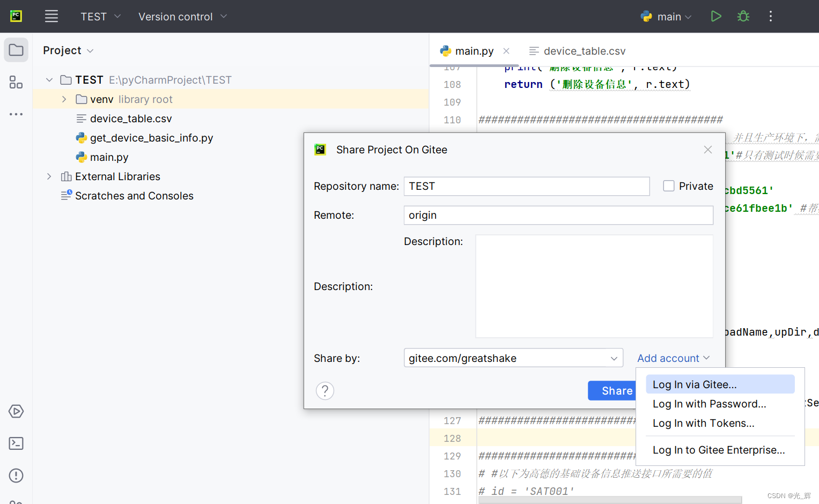The width and height of the screenshot is (819, 504).
Task: Open the TEST project dropdown
Action: (100, 17)
